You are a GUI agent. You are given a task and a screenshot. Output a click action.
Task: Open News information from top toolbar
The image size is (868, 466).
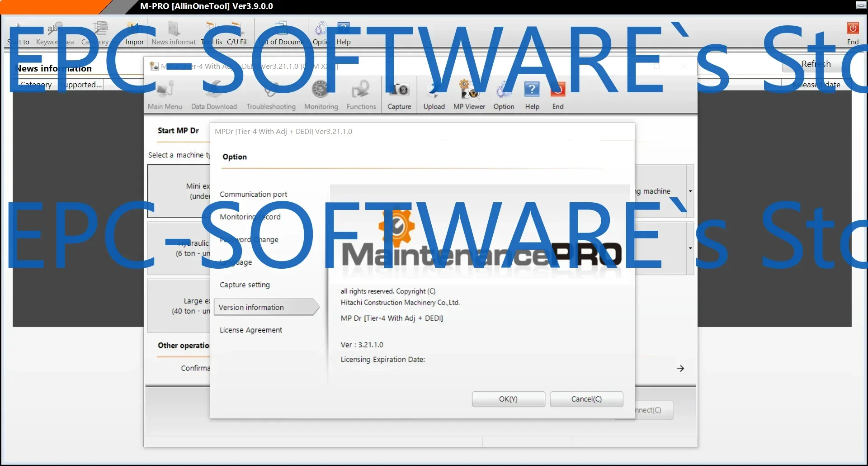174,32
